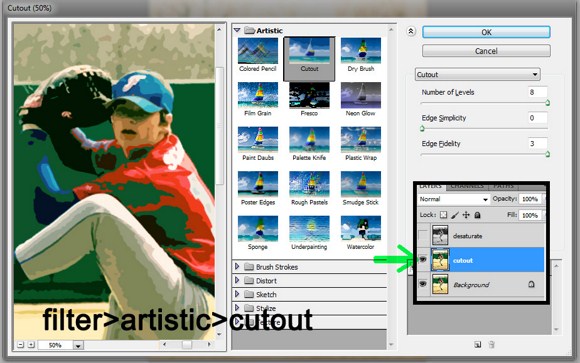
Task: Switch to the Layers tab
Action: point(431,186)
